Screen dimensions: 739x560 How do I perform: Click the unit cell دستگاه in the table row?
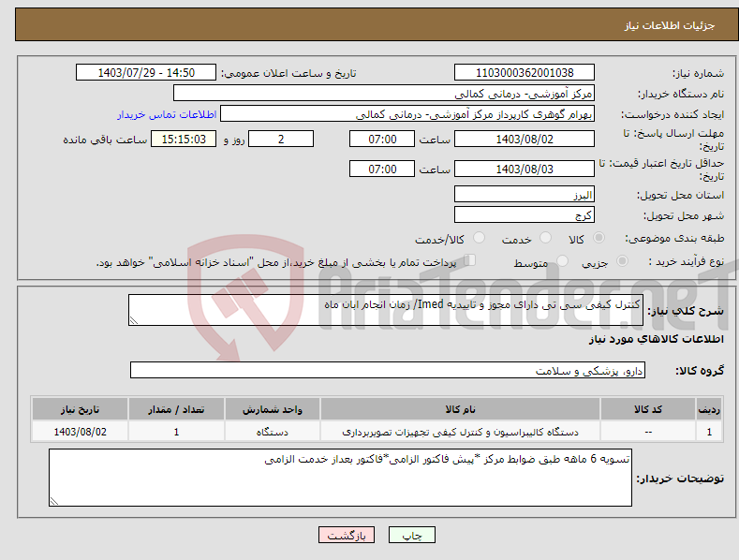point(273,432)
